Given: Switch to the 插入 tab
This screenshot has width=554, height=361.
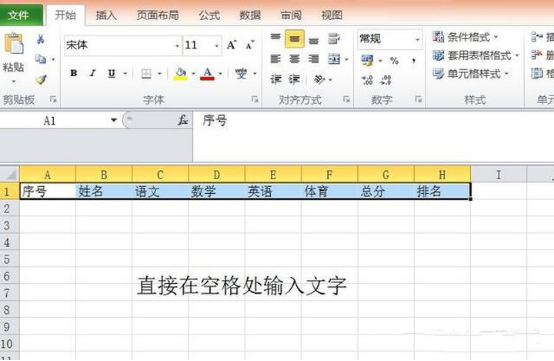Looking at the screenshot, I should pos(106,15).
